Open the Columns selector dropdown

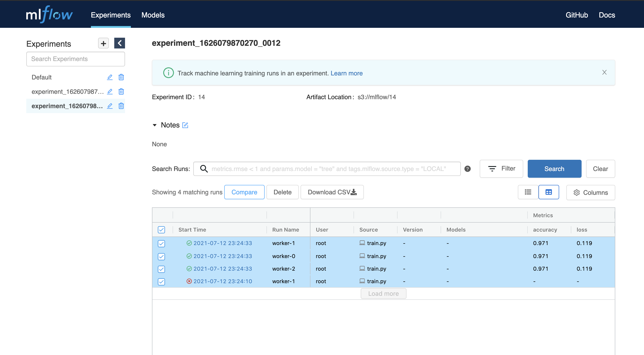pos(590,193)
